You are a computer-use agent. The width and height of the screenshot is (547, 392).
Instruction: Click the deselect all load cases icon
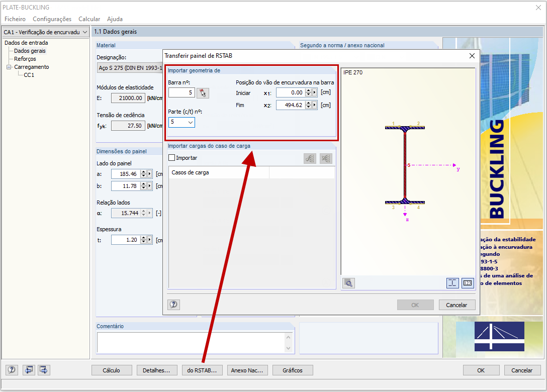326,159
